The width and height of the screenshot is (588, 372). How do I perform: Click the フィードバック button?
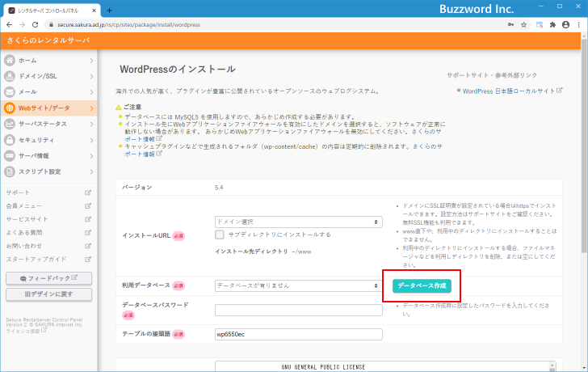point(48,278)
